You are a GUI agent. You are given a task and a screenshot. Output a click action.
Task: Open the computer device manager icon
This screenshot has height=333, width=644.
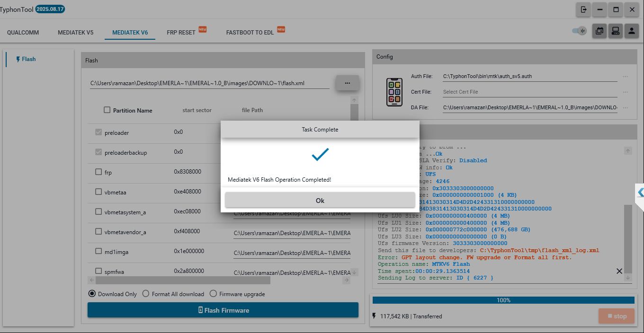(x=616, y=31)
